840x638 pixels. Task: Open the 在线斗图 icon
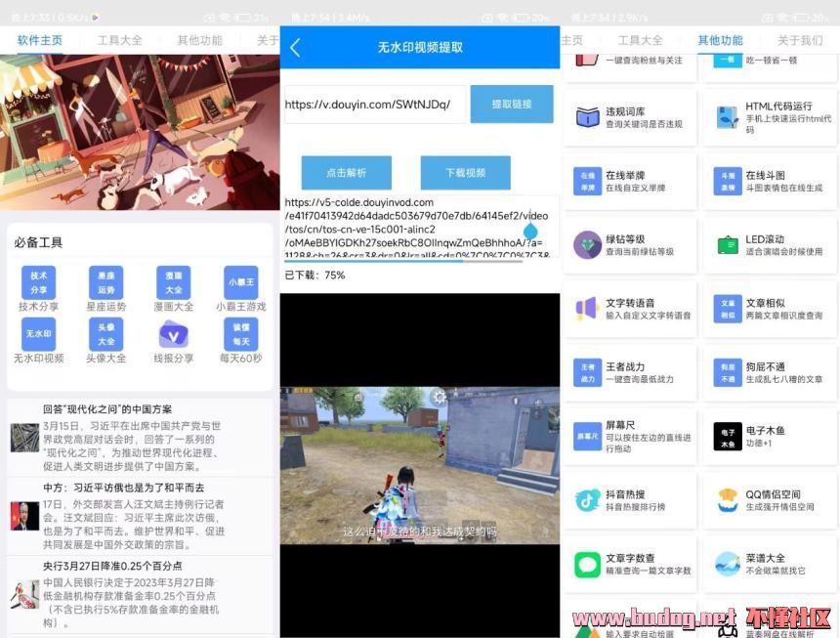coord(728,181)
